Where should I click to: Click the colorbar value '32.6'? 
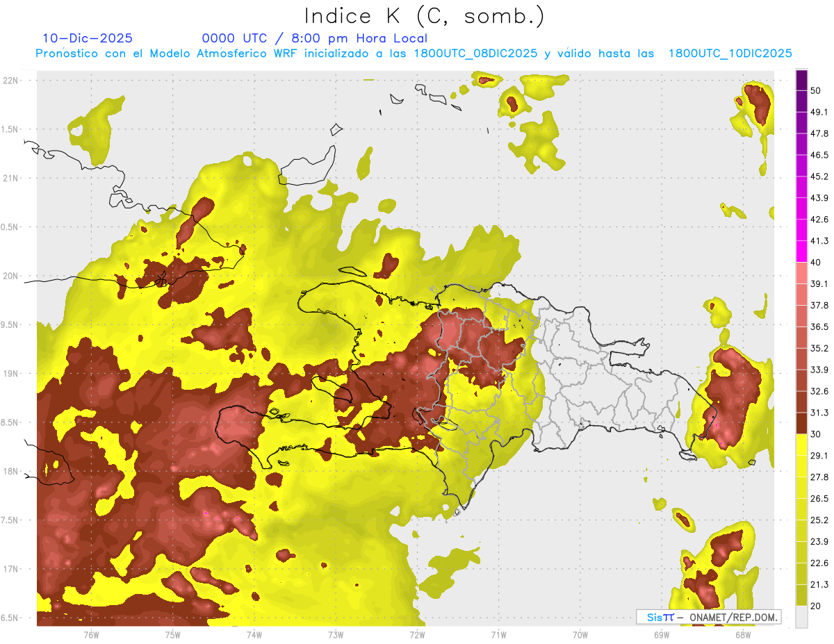click(x=819, y=391)
